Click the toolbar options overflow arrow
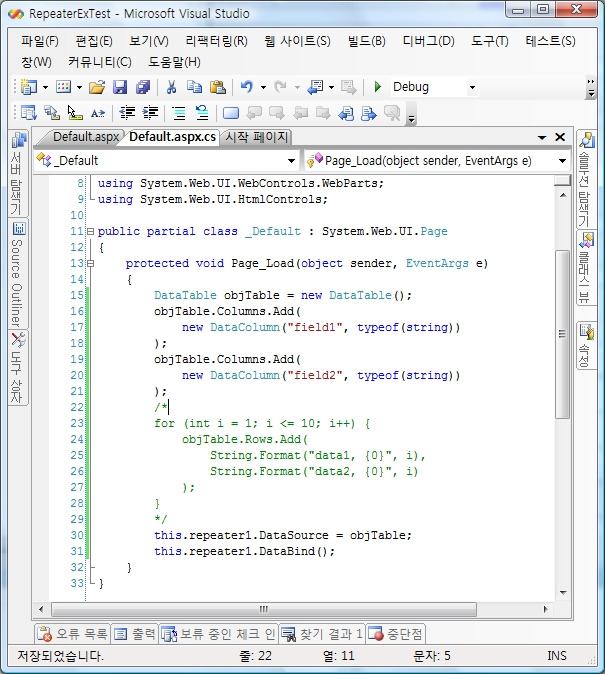Screen dimensions: 605x674 (591, 87)
